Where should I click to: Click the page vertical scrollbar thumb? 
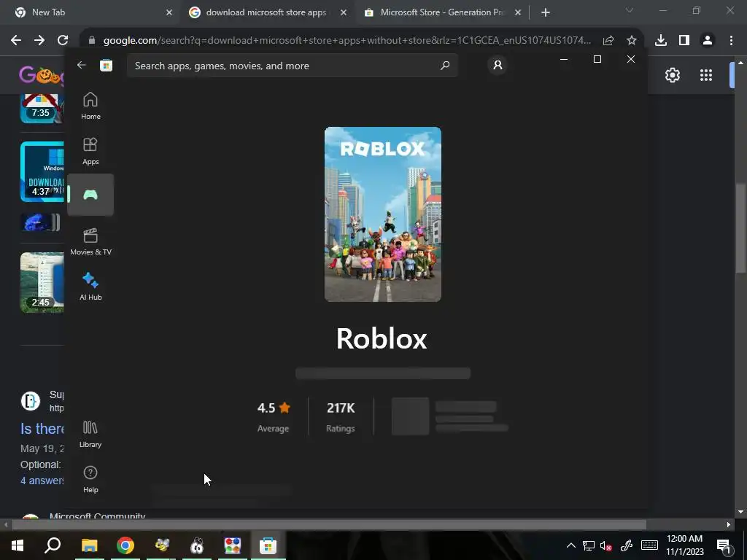[x=740, y=227]
